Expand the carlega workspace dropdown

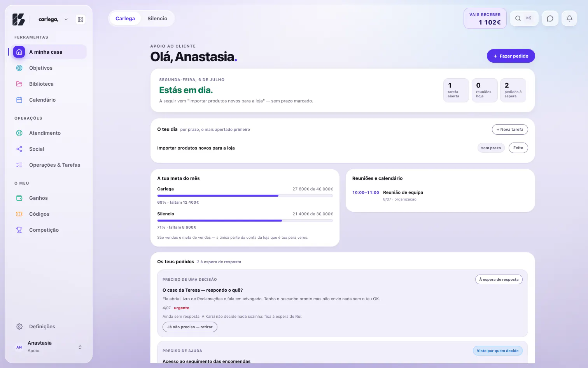tap(66, 19)
